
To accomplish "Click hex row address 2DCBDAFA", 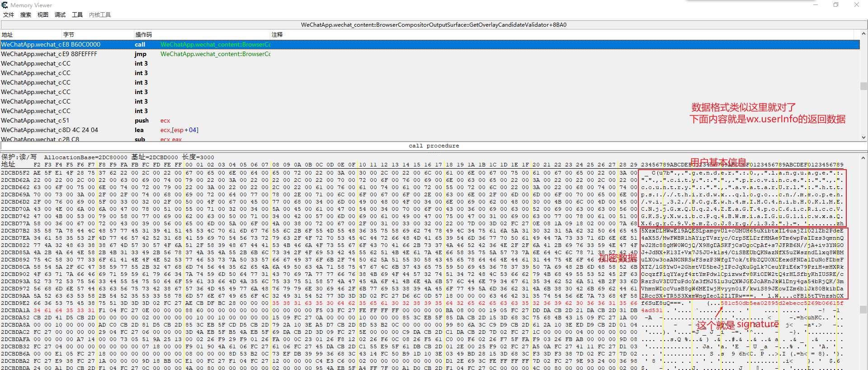I will 15,339.
